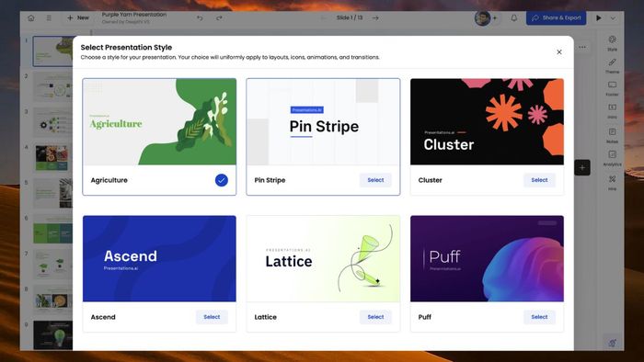Click the 'Cluster' label under the card

[x=430, y=180]
